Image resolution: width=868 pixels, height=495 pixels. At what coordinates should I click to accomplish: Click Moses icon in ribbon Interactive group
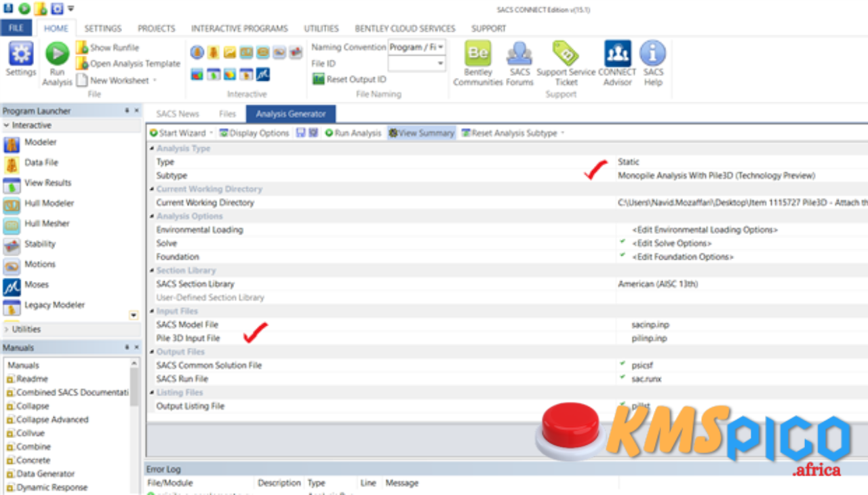[263, 74]
